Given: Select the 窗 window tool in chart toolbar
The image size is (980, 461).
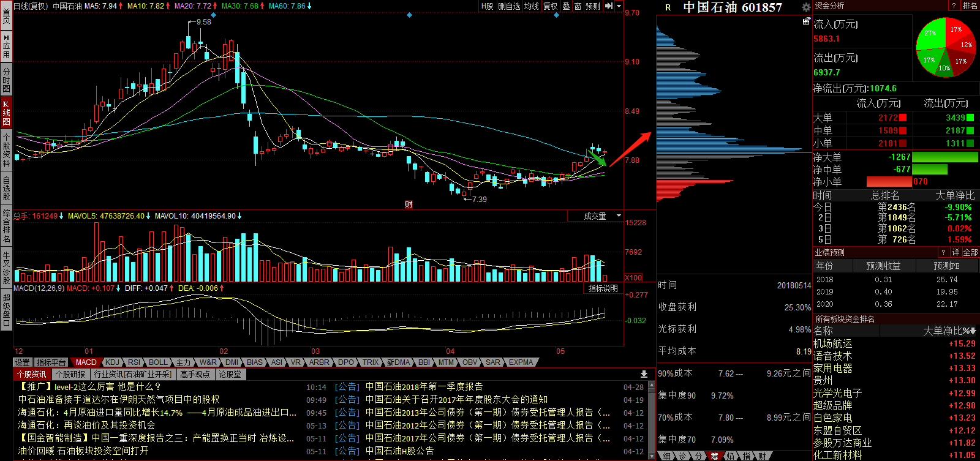Looking at the screenshot, I should (x=578, y=6).
